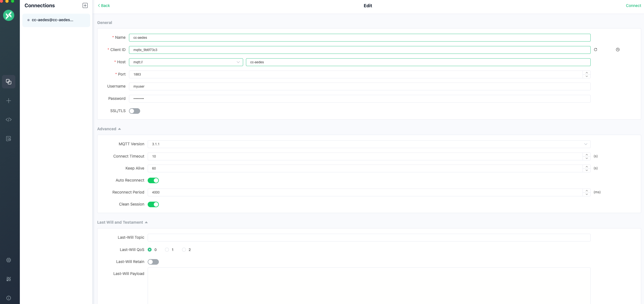The height and width of the screenshot is (304, 644).
Task: Open the MQTT Version dropdown
Action: (369, 144)
